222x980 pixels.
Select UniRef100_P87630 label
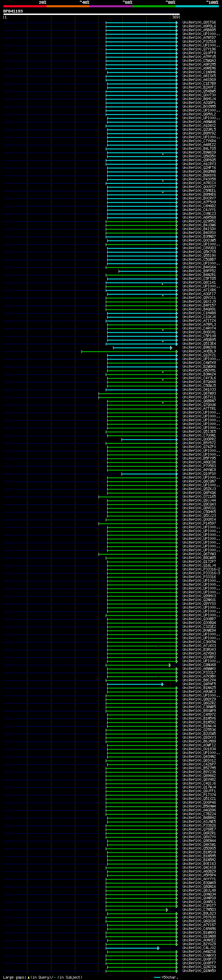(x=199, y=917)
